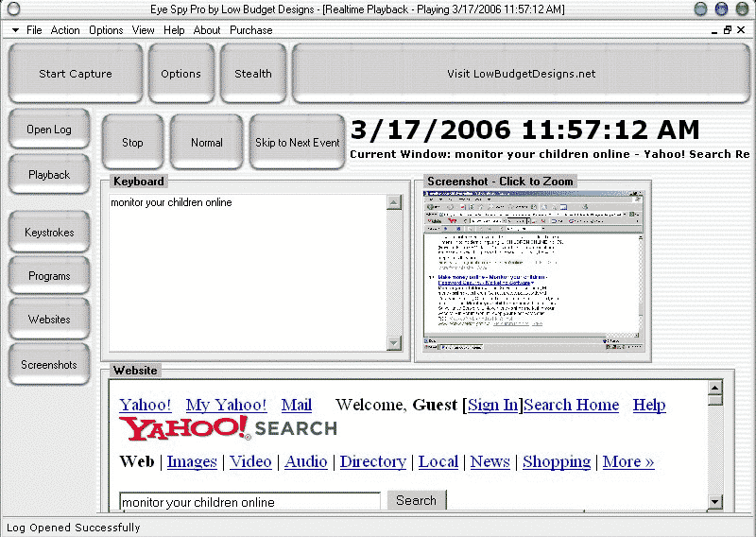Select the Playback sidebar button
The width and height of the screenshot is (756, 537).
pyautogui.click(x=49, y=174)
